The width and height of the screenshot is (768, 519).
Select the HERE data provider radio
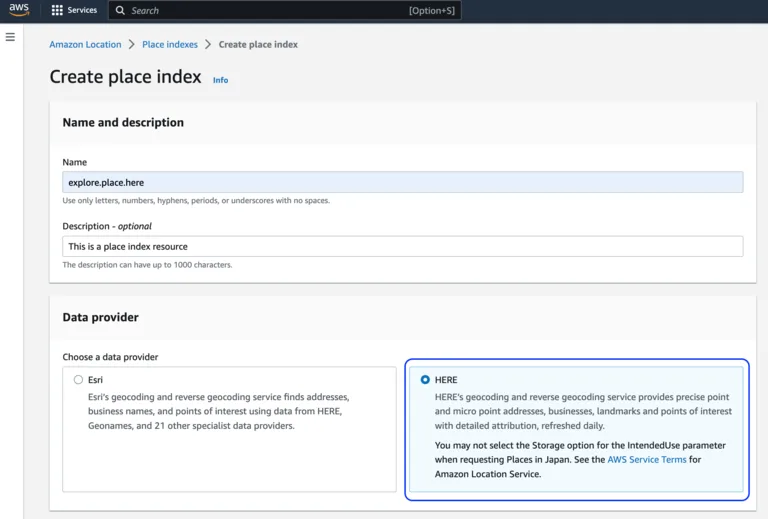click(425, 379)
